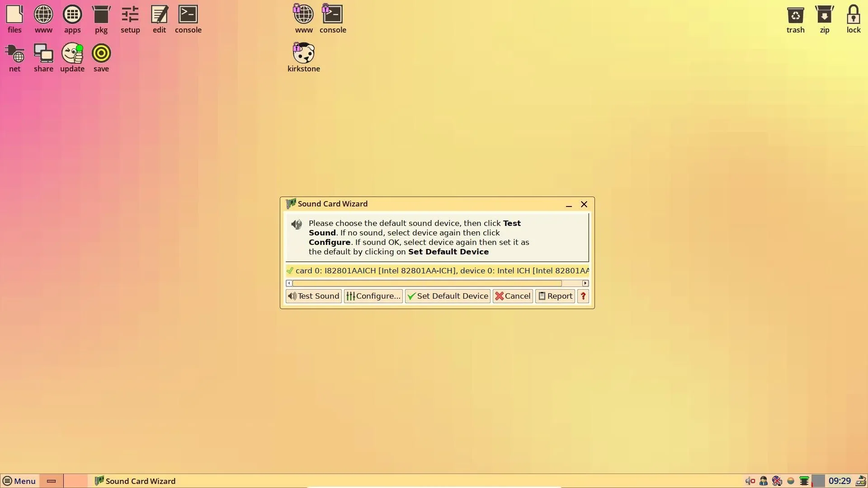Image resolution: width=868 pixels, height=488 pixels.
Task: Select card 0 I82801AAICH device row
Action: point(437,271)
